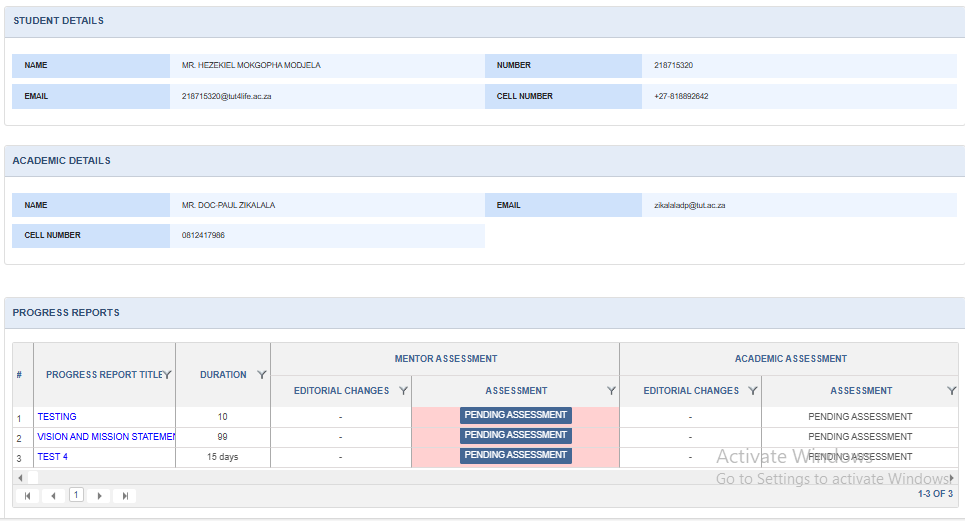Go to previous page of progress reports
Screen dimensions: 965x521
point(54,496)
